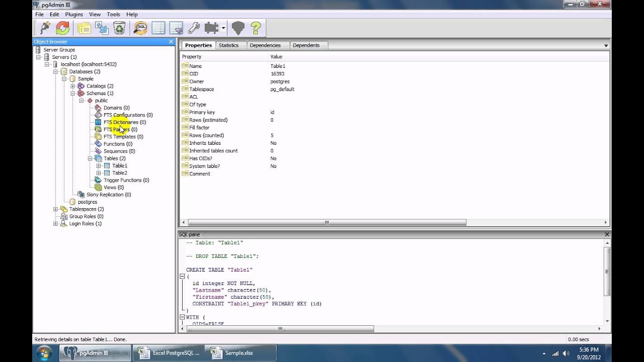The height and width of the screenshot is (362, 644).
Task: Expand the Table2 tree node
Action: pyautogui.click(x=99, y=173)
